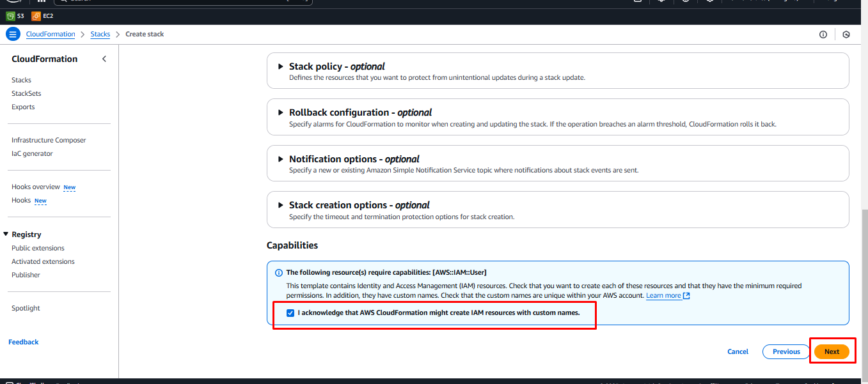Open the S3 service shortcut icon

coord(10,16)
